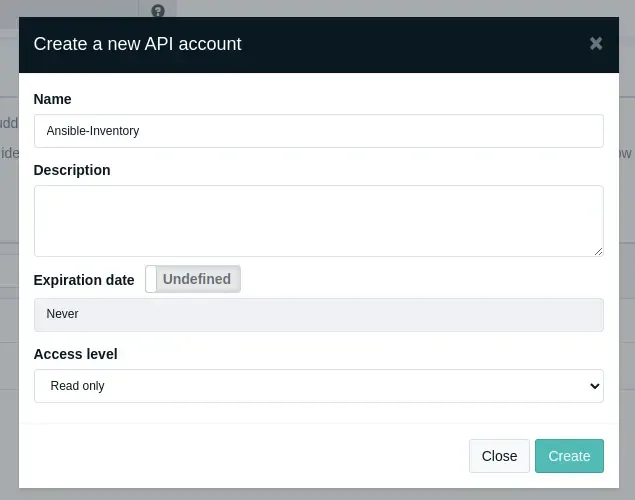The height and width of the screenshot is (500, 635).
Task: Click the Ansible-Inventory text in Name
Action: pyautogui.click(x=93, y=131)
